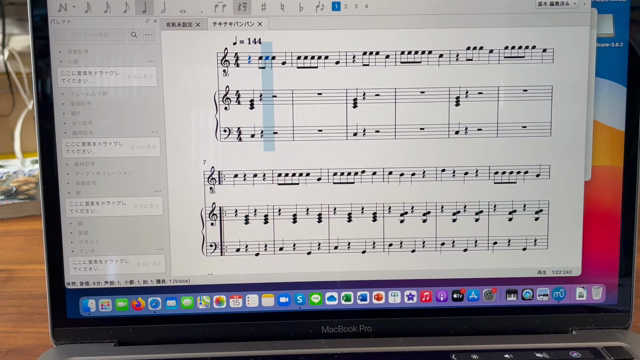Screen dimensions: 640x360
Task: Open the note input mode dropdown arrow
Action: [x=74, y=7]
